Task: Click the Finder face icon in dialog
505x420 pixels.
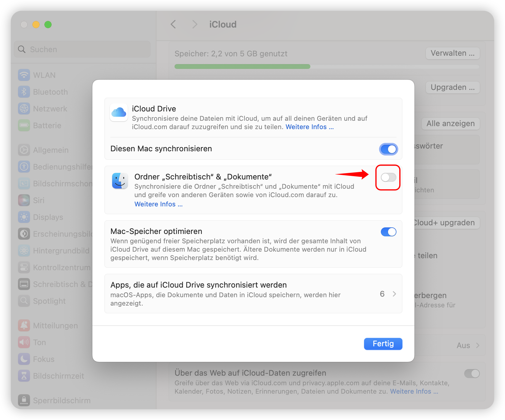Action: pyautogui.click(x=120, y=181)
